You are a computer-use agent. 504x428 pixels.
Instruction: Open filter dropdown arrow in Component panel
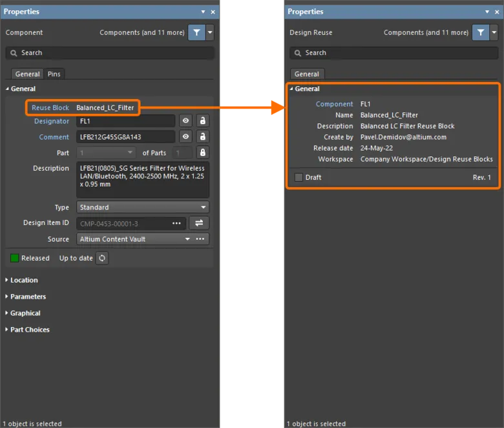coord(210,32)
